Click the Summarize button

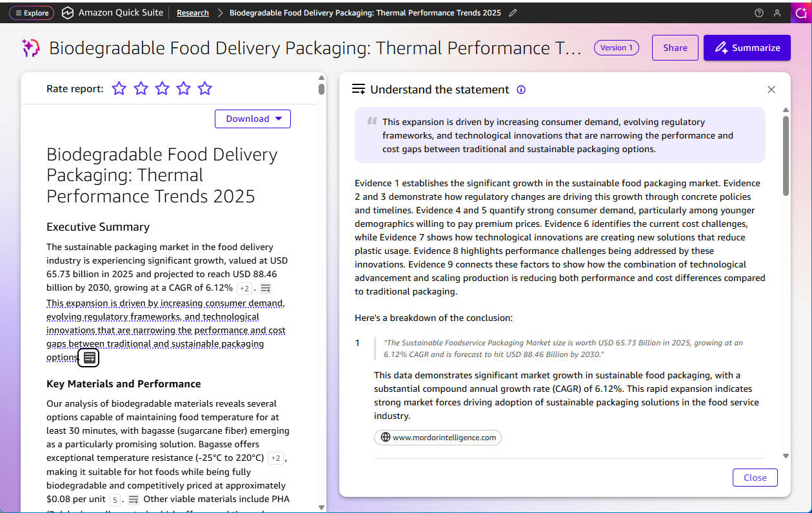[x=747, y=48]
